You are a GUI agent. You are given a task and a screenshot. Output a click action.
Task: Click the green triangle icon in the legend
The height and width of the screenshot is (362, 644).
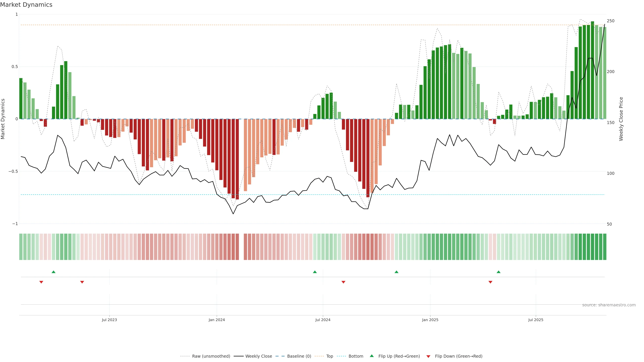tap(372, 356)
